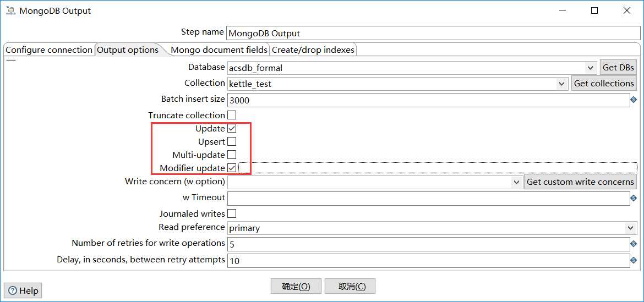Switch to the Configure connection tab
Screen dimensions: 644x302
click(49, 50)
